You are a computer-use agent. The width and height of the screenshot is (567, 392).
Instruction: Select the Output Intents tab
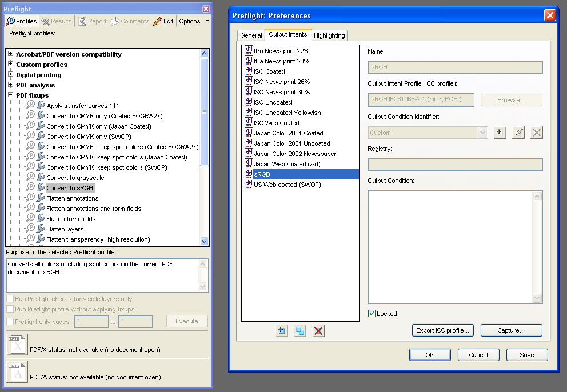288,34
